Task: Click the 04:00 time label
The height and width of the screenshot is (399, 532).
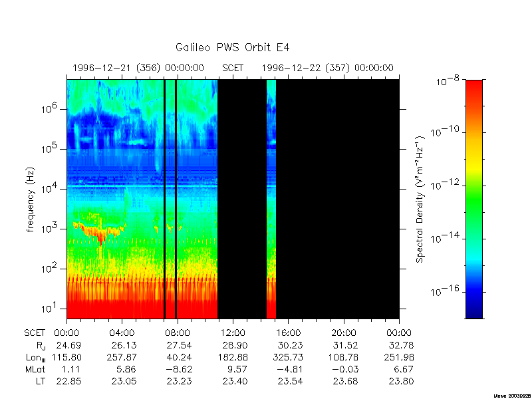Action: [122, 333]
